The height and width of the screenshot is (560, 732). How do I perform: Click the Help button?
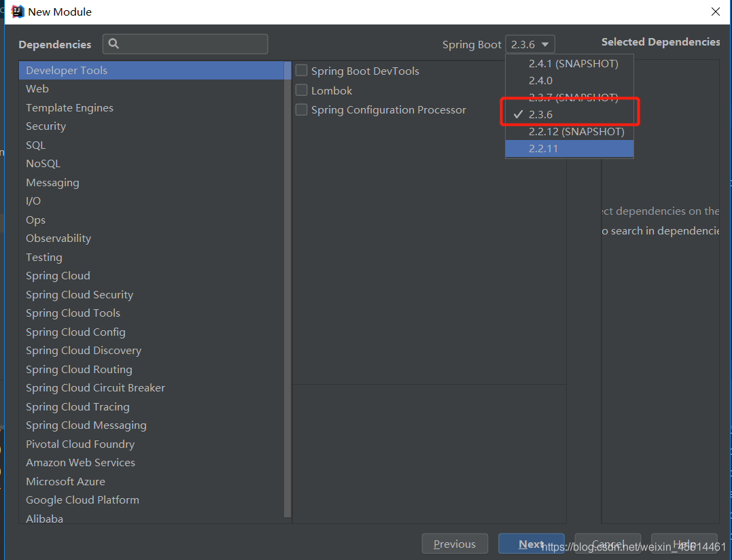coord(684,544)
